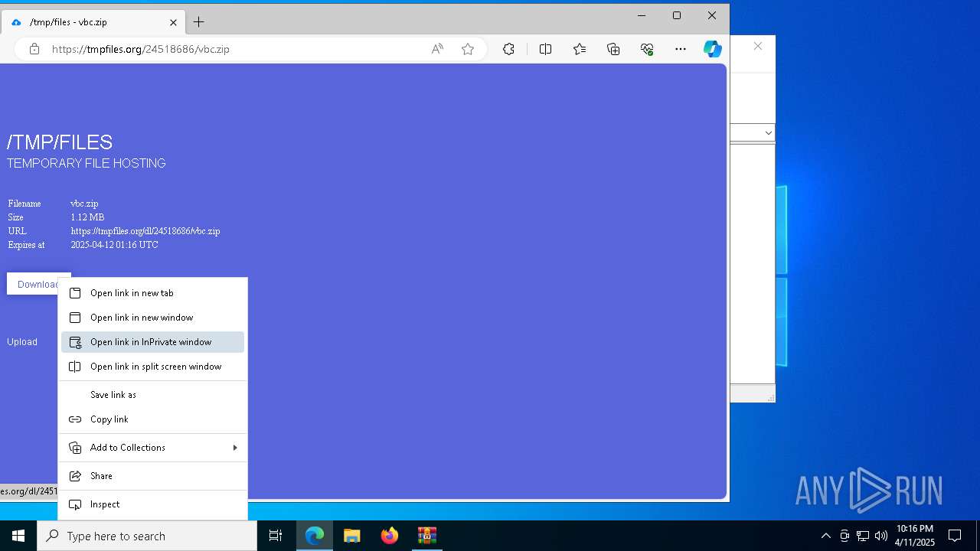Click the taskbar search box
The height and width of the screenshot is (551, 980).
pos(147,536)
